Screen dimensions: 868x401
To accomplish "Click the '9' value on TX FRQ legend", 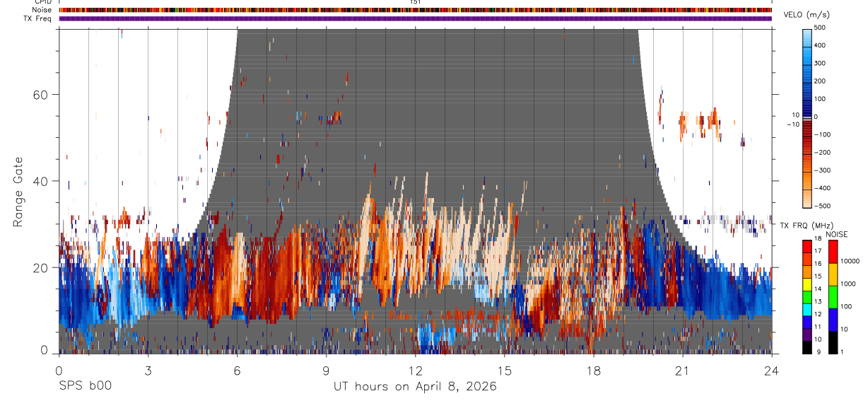I will (x=819, y=351).
